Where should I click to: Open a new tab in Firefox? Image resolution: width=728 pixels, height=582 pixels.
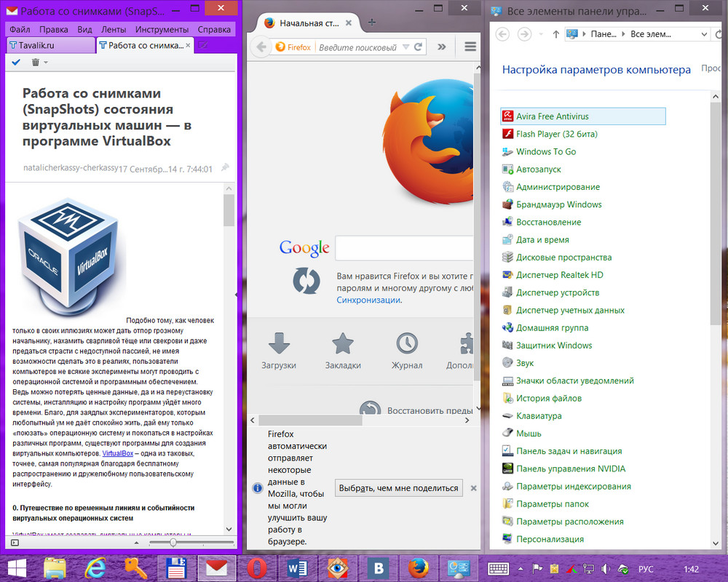pyautogui.click(x=372, y=23)
